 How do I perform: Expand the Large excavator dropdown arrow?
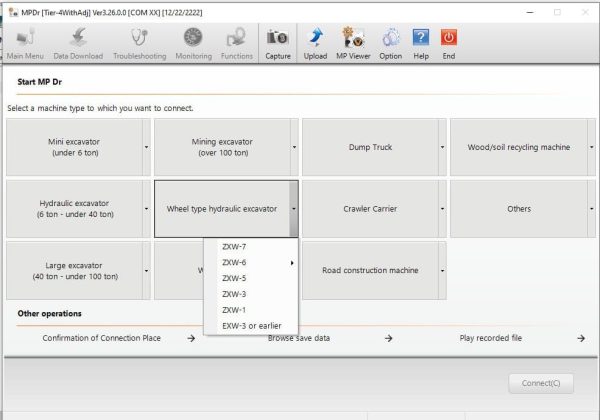pos(147,270)
